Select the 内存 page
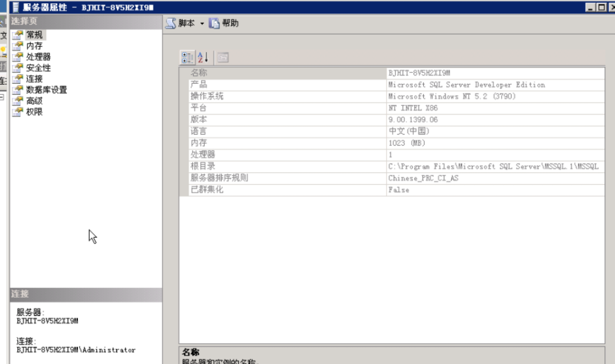 (x=34, y=46)
